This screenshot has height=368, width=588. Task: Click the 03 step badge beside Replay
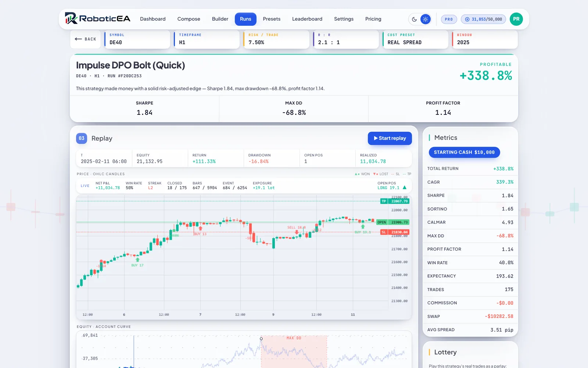pos(82,138)
